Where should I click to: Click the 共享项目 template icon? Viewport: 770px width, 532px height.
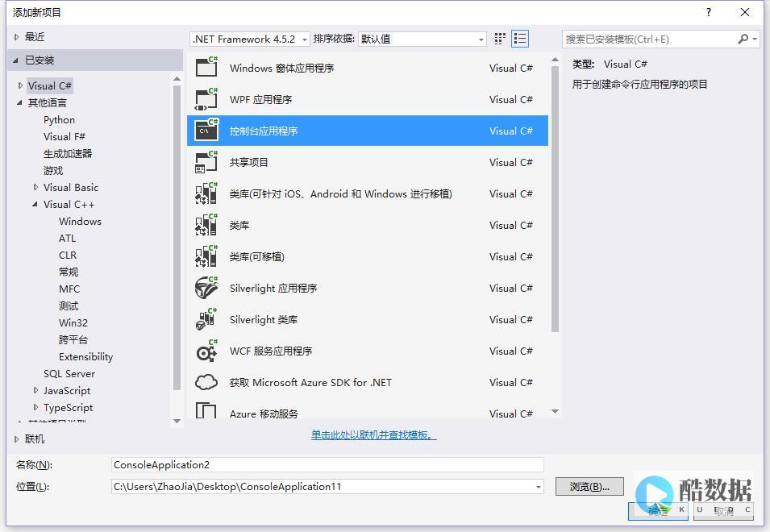[206, 161]
